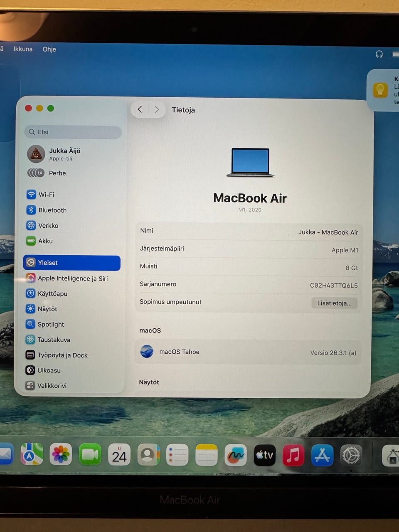Open Akku battery settings
This screenshot has height=532, width=399.
pos(39,241)
